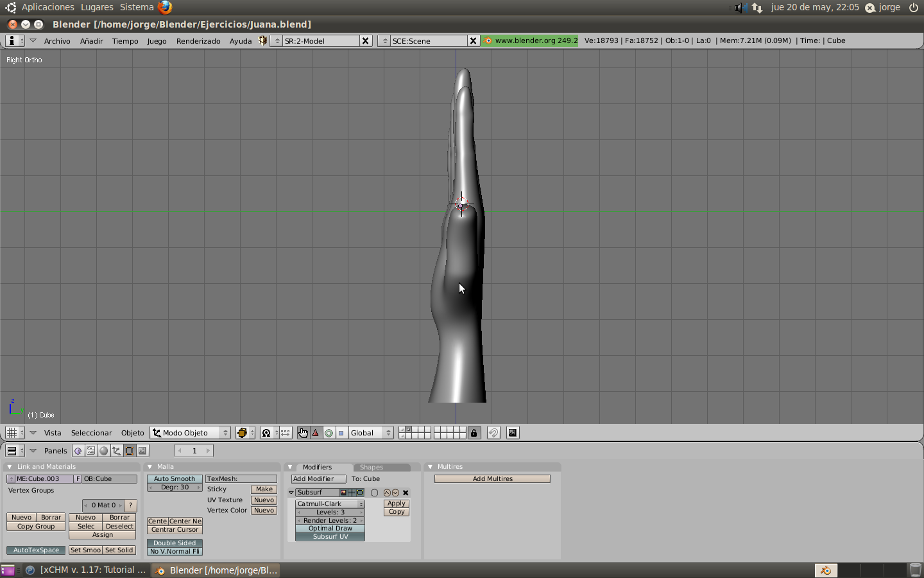This screenshot has width=924, height=578.
Task: Select the scale manipulator square icon
Action: (341, 433)
